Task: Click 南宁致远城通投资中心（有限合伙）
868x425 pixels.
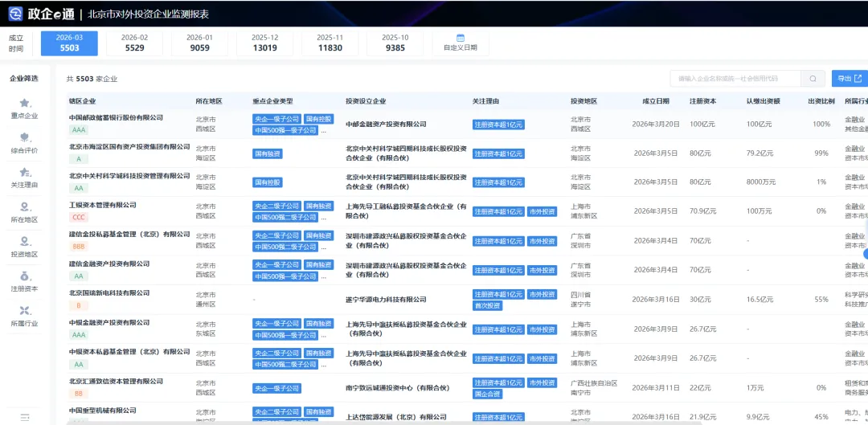Action: tap(397, 387)
